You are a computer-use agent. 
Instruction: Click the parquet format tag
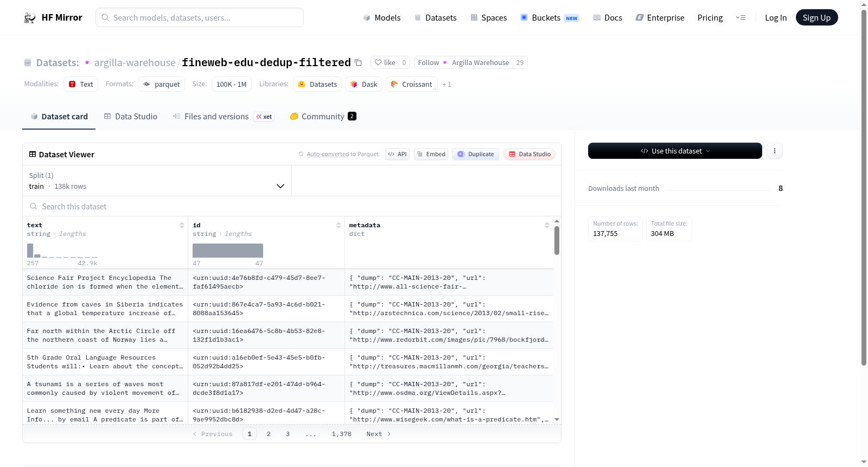[x=161, y=84]
